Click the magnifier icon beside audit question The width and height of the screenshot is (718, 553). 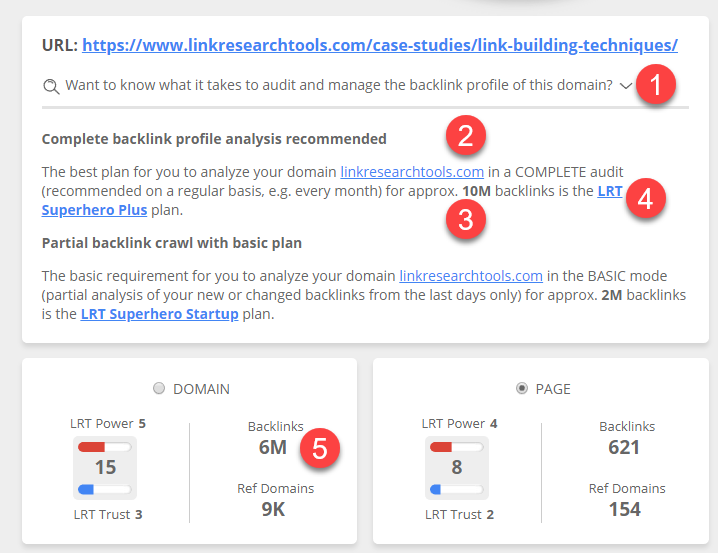coord(51,86)
